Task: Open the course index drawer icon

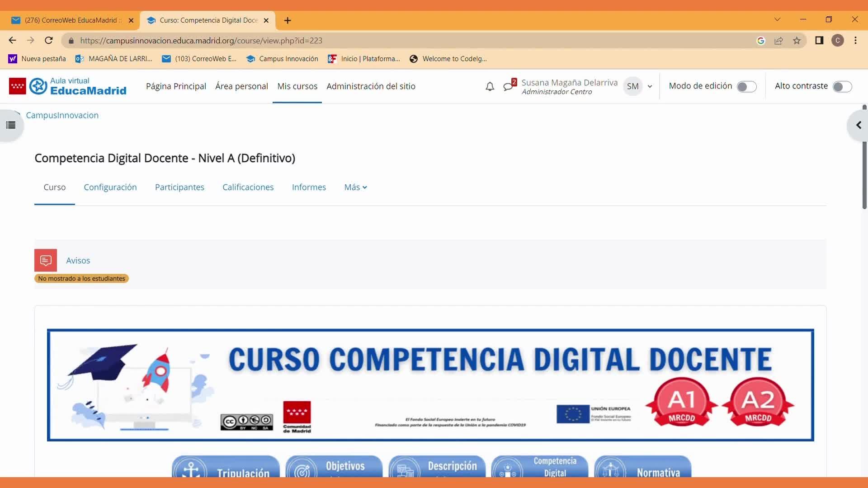Action: coord(11,125)
